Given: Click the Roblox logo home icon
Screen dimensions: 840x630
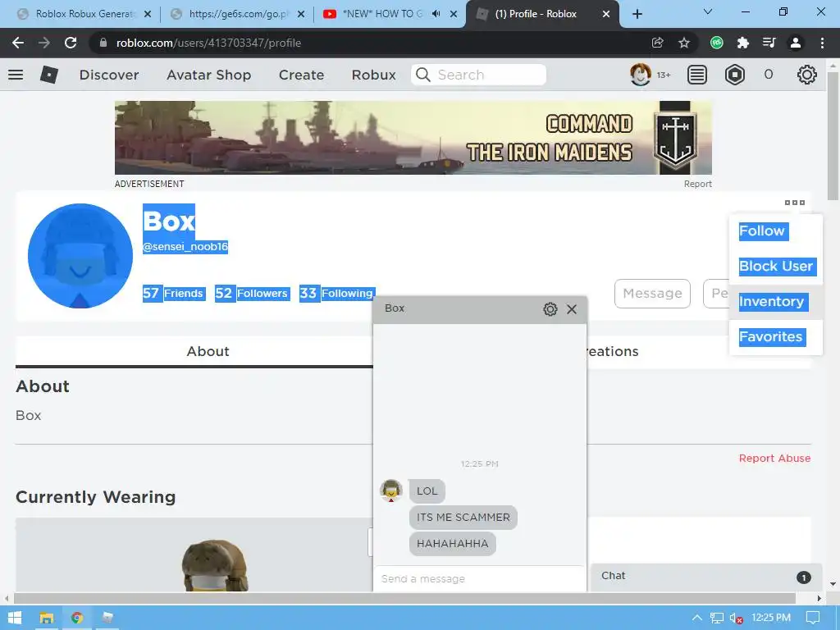Looking at the screenshot, I should [x=48, y=75].
